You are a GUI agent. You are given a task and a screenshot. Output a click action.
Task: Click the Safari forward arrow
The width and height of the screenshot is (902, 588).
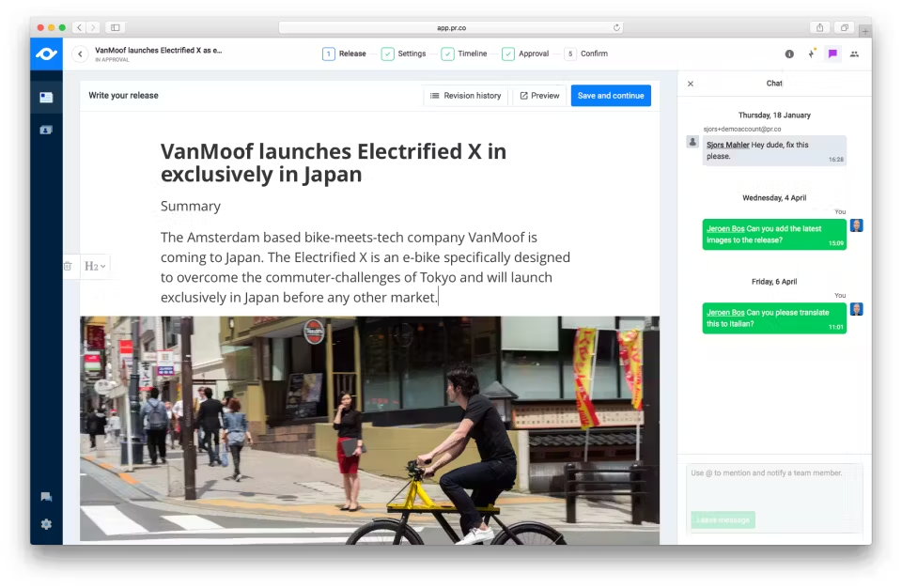point(93,27)
